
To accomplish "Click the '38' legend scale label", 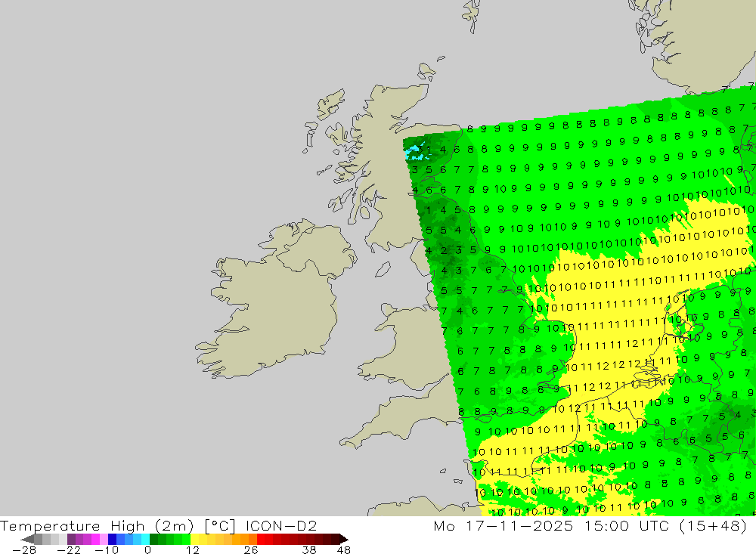I will [309, 550].
